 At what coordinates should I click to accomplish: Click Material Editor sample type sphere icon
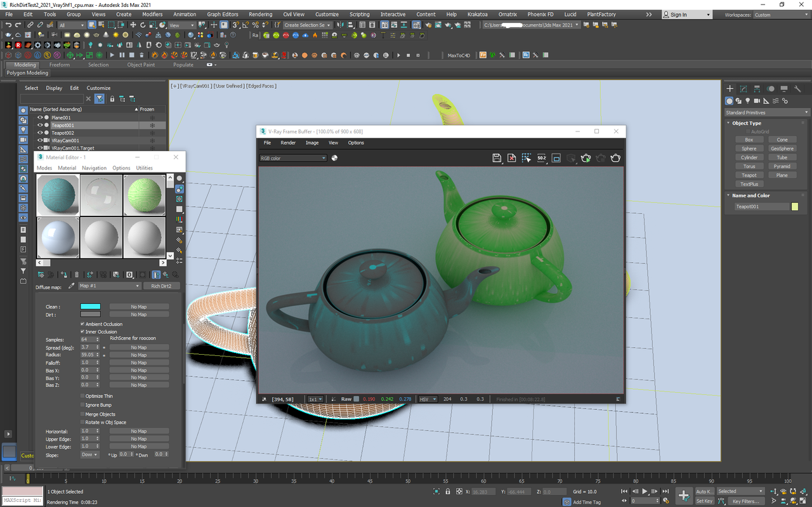click(180, 179)
